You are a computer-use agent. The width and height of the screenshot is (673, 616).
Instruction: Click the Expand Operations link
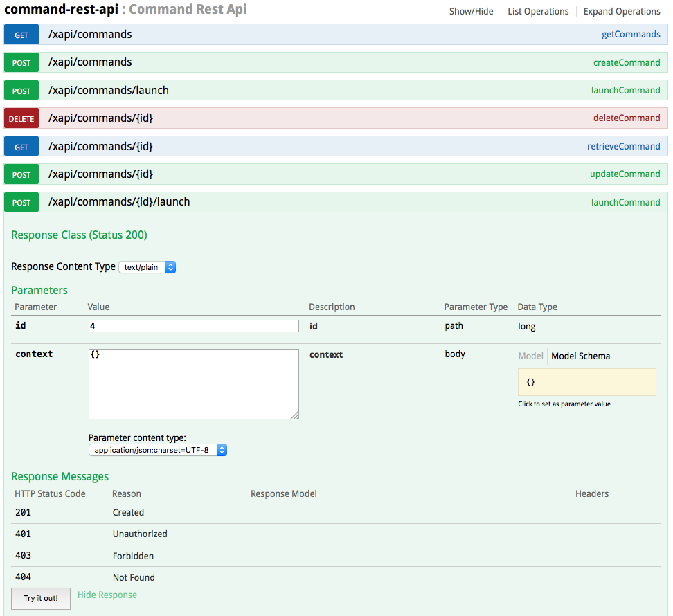tap(621, 12)
